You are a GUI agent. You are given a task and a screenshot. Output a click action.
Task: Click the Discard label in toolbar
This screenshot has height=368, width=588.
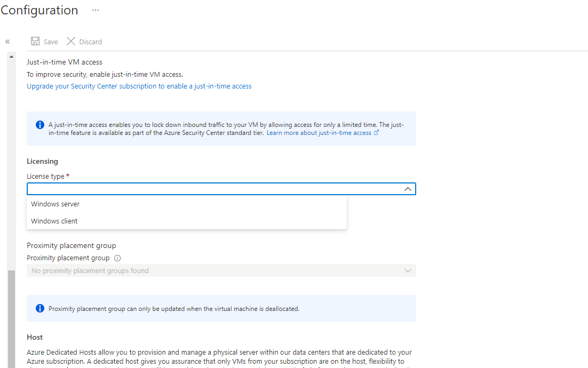[x=90, y=42]
